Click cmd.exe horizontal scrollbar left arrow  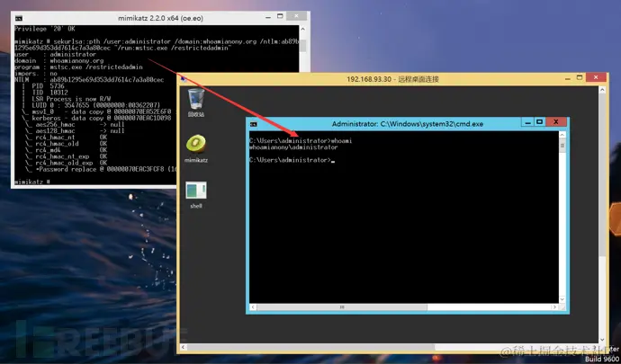click(253, 307)
